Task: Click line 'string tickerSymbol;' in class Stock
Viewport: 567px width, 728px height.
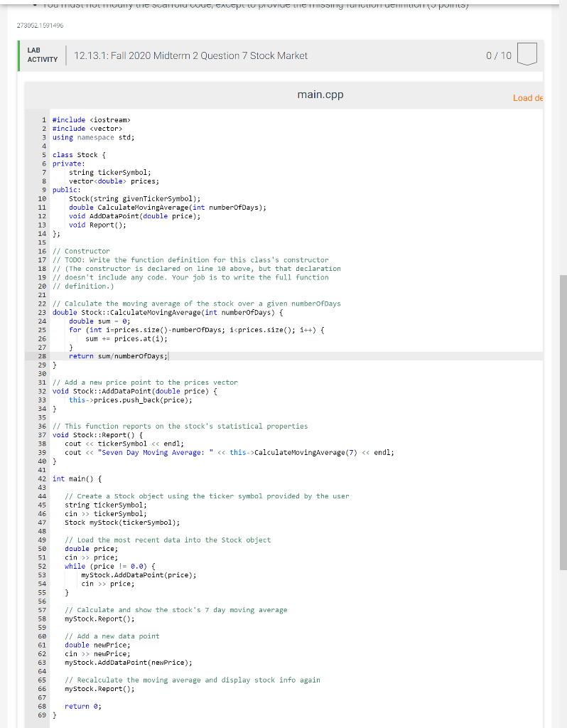Action: pyautogui.click(x=110, y=172)
